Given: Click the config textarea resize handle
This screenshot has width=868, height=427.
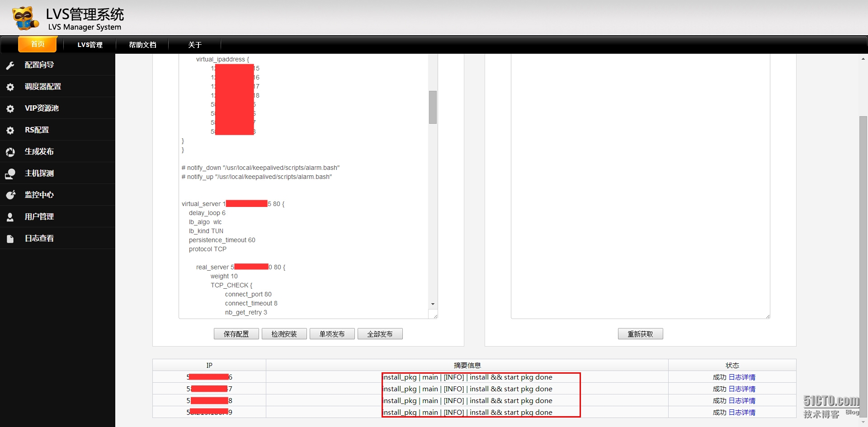Looking at the screenshot, I should pyautogui.click(x=435, y=316).
